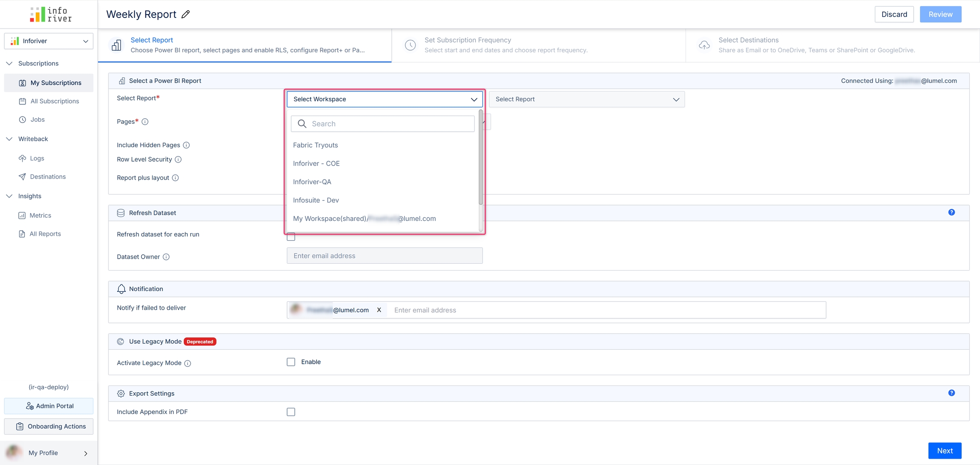This screenshot has width=980, height=465.
Task: Click the Next button
Action: point(945,451)
